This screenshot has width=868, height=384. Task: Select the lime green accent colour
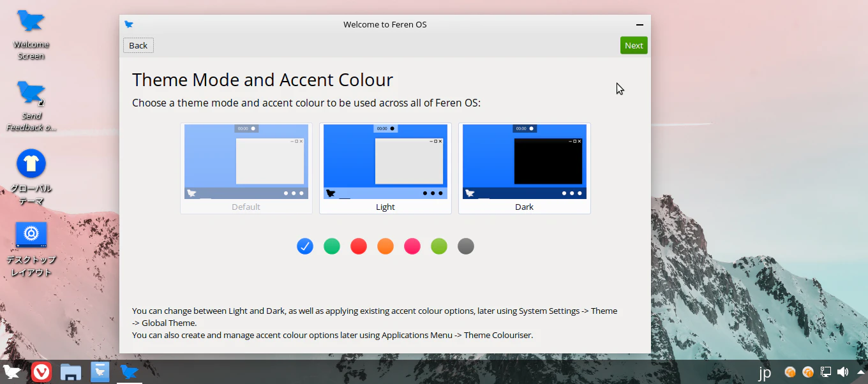click(x=439, y=246)
